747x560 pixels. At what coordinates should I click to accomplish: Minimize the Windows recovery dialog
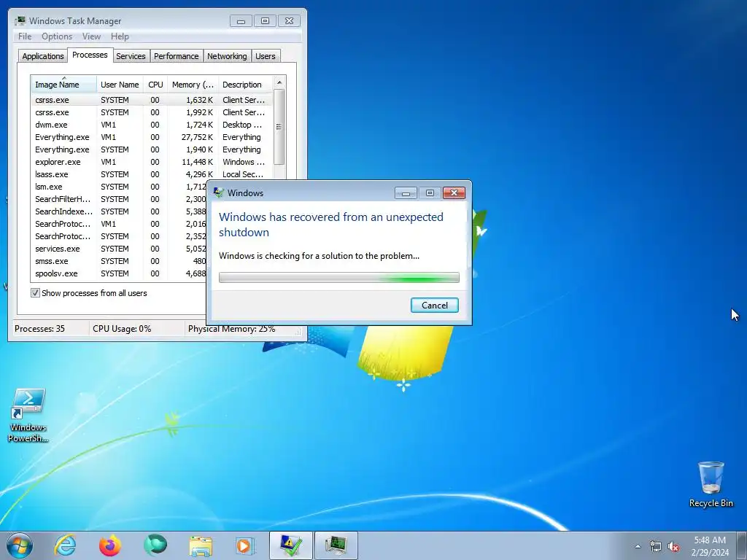[406, 192]
